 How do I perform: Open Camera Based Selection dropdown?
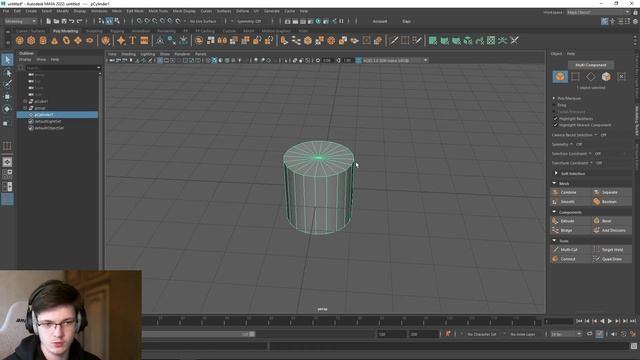coord(596,135)
